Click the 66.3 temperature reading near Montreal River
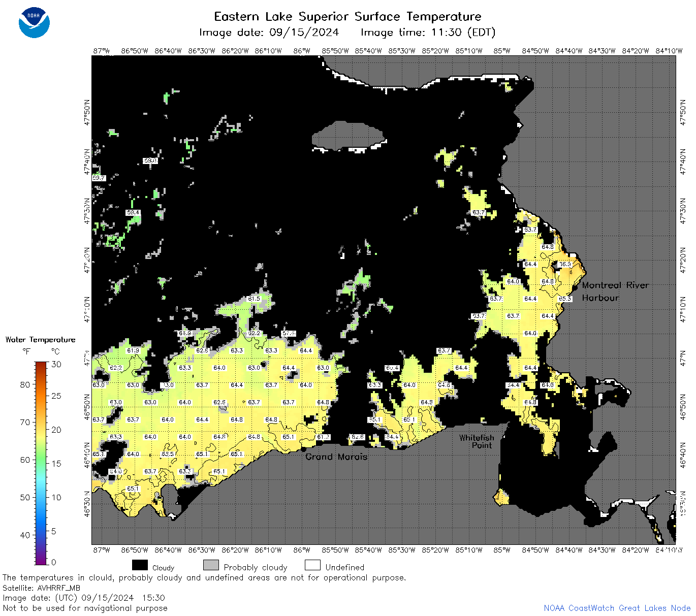 pos(565,264)
